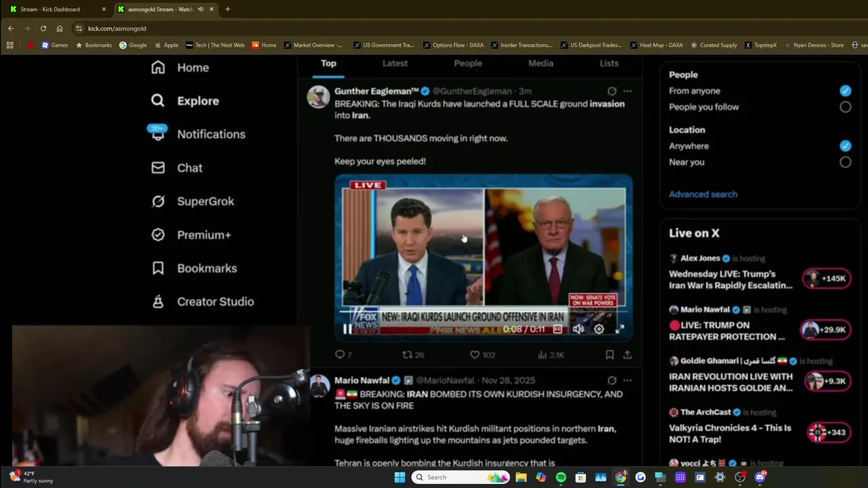Open SuperGrok from the sidebar
This screenshot has height=488, width=868.
point(192,201)
